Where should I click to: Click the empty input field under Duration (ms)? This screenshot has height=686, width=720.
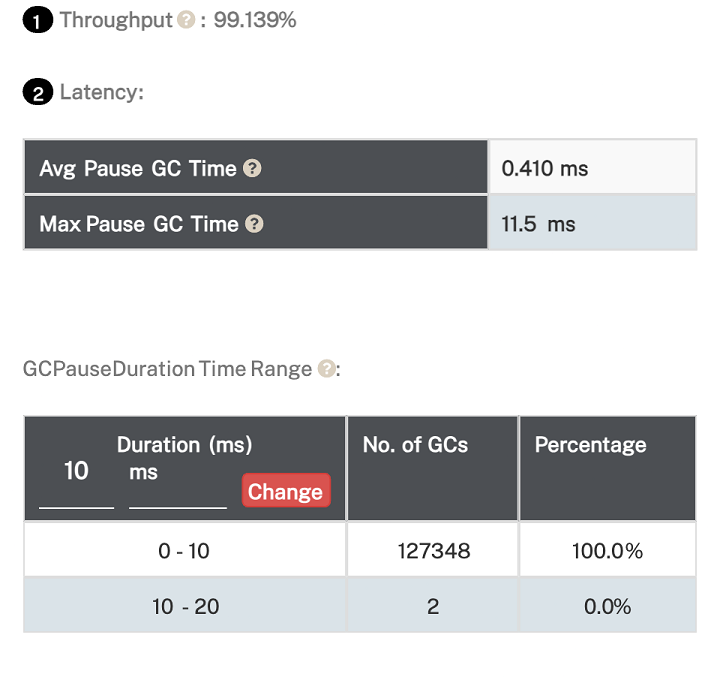178,492
